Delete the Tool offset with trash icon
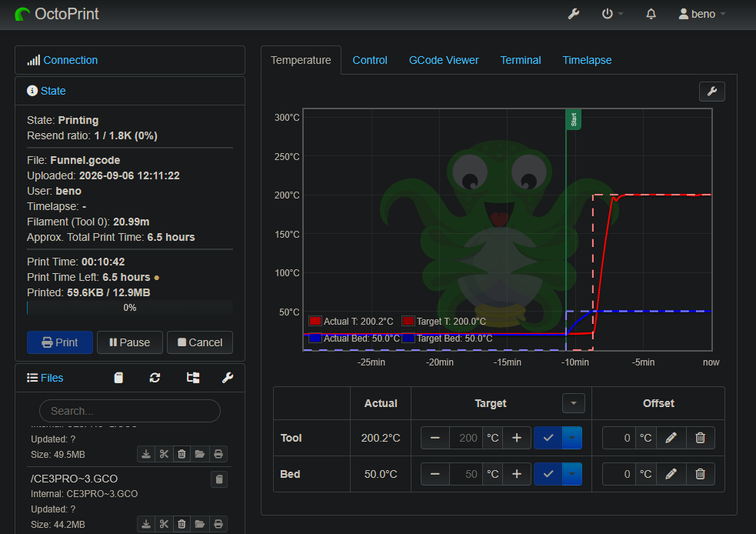The width and height of the screenshot is (756, 534). pyautogui.click(x=700, y=438)
